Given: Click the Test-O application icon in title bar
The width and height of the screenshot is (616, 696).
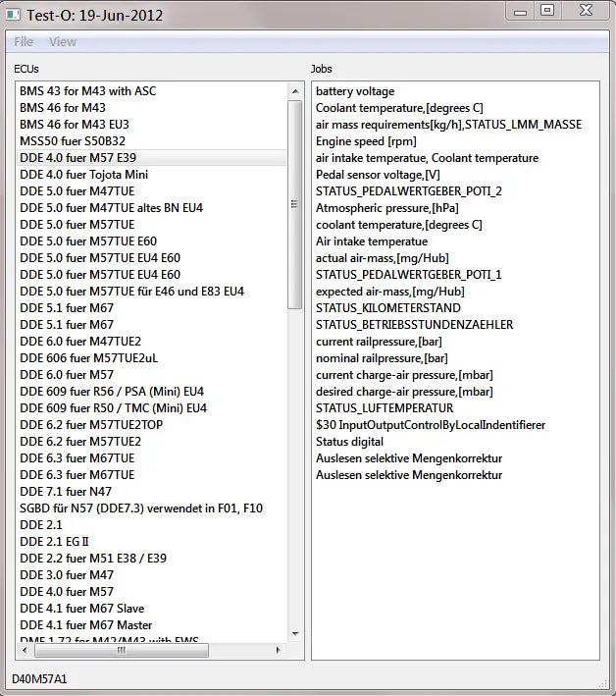Looking at the screenshot, I should [14, 15].
